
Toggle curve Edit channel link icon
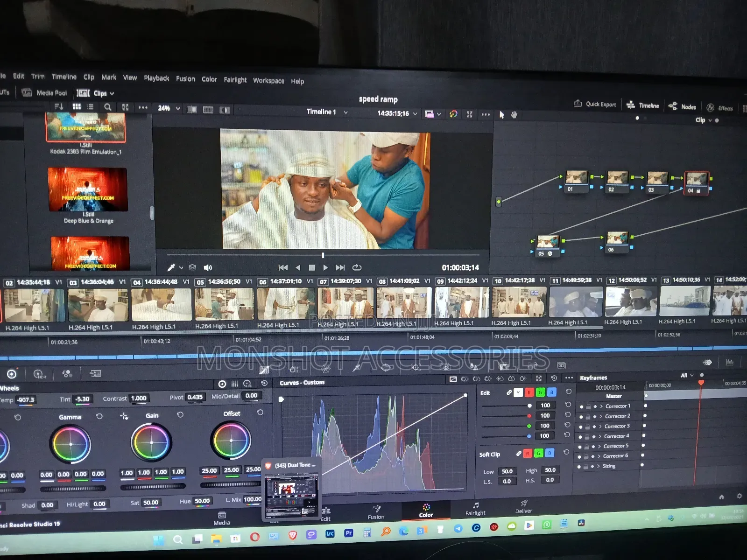(x=509, y=393)
